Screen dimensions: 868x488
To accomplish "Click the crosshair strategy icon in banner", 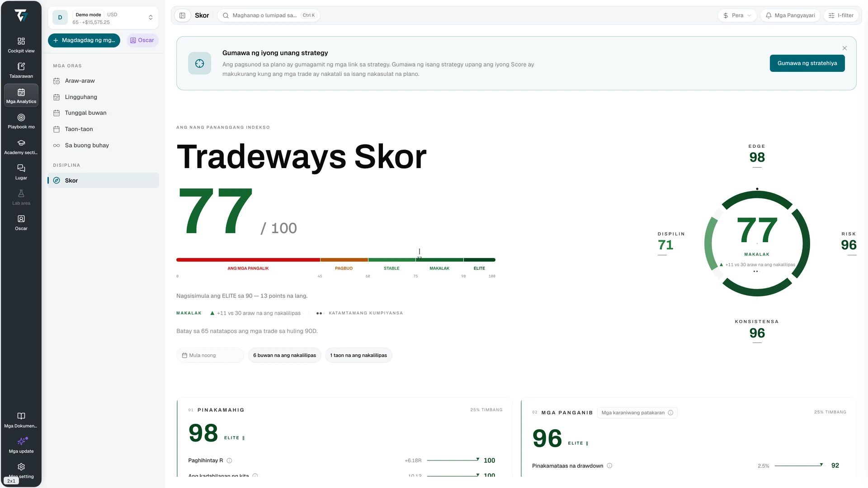I will tap(199, 63).
